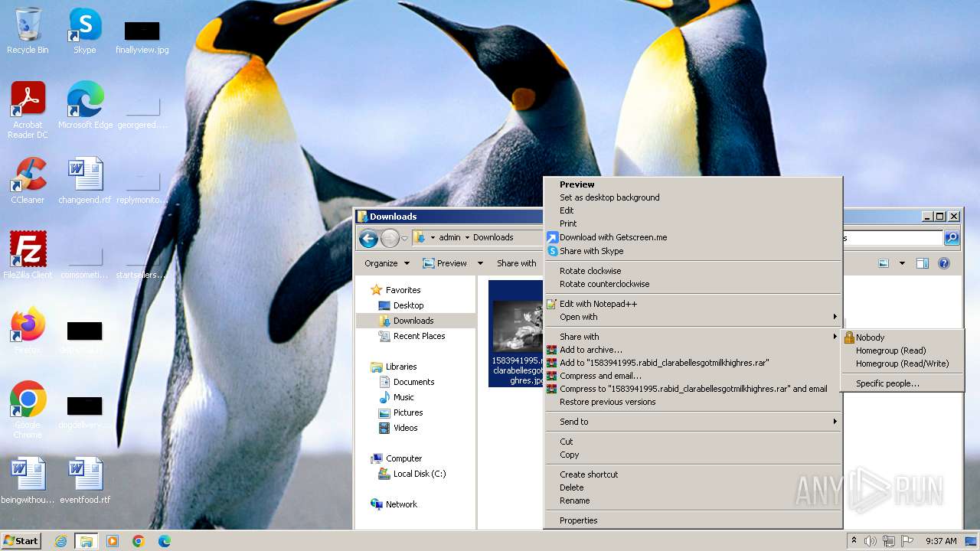Choose Set as desktop background
The height and width of the screenshot is (551, 980).
pyautogui.click(x=609, y=197)
